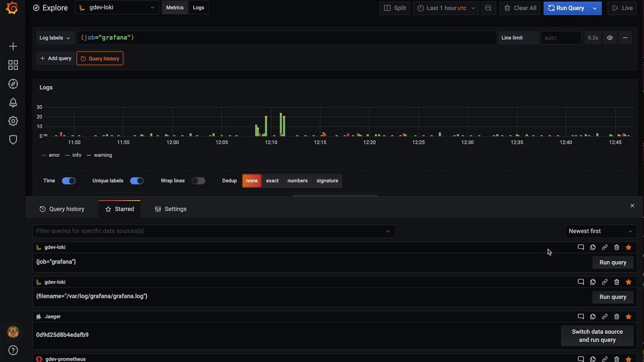The height and width of the screenshot is (362, 644).
Task: Open the Grafana home logo
Action: [x=13, y=9]
